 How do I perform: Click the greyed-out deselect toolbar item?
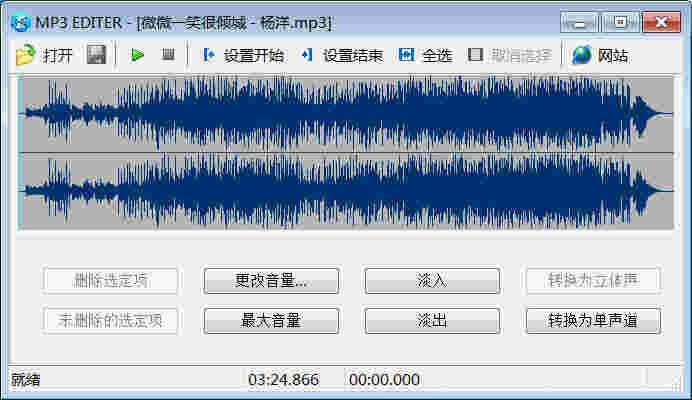509,56
